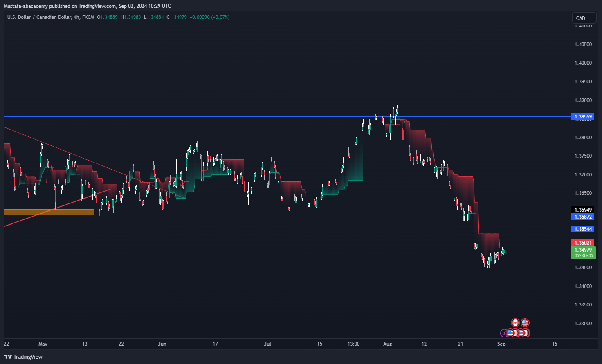Open the upper Canada flag economic event
Viewport: 602px width, 364px height.
point(515,323)
